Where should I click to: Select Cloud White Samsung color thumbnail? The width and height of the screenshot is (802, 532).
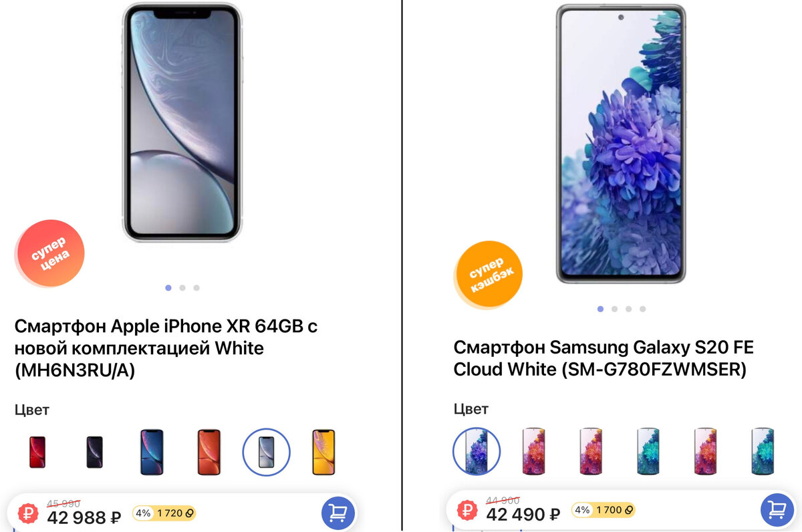[x=477, y=452]
